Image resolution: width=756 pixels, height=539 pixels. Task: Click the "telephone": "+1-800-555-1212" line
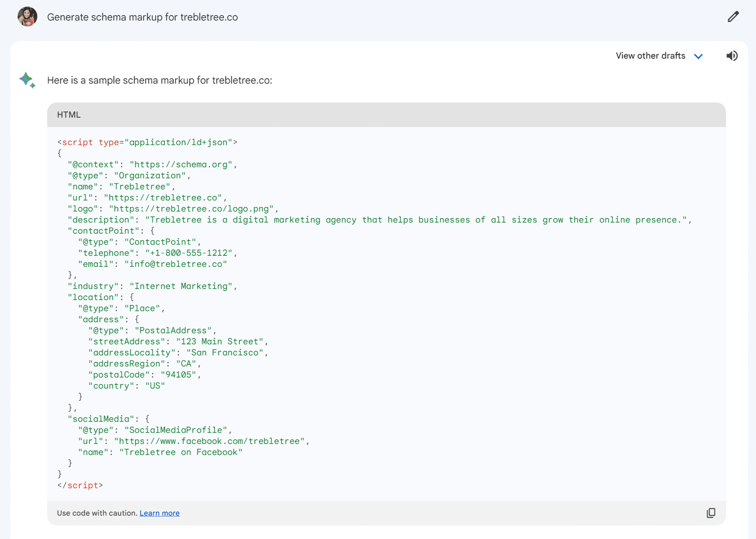(x=157, y=253)
